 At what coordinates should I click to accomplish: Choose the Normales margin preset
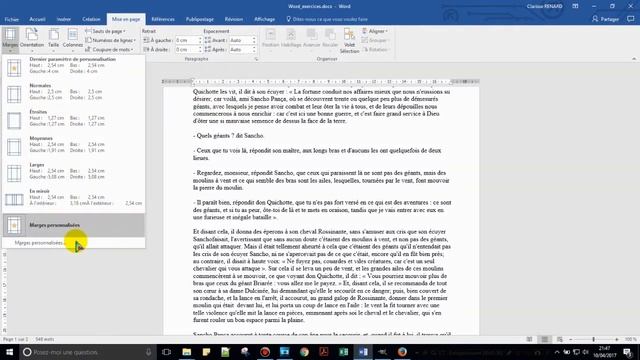tap(73, 93)
